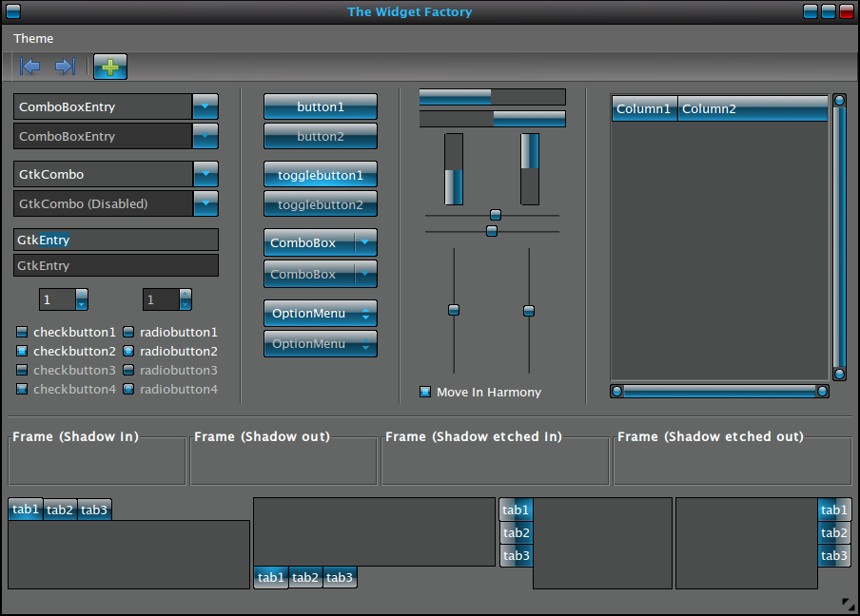Toggle checkbutton1

click(67, 332)
